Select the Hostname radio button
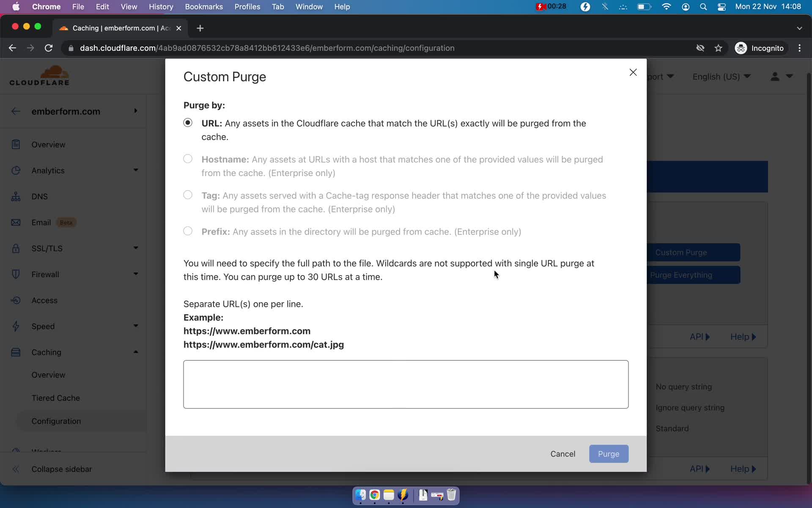 tap(188, 159)
